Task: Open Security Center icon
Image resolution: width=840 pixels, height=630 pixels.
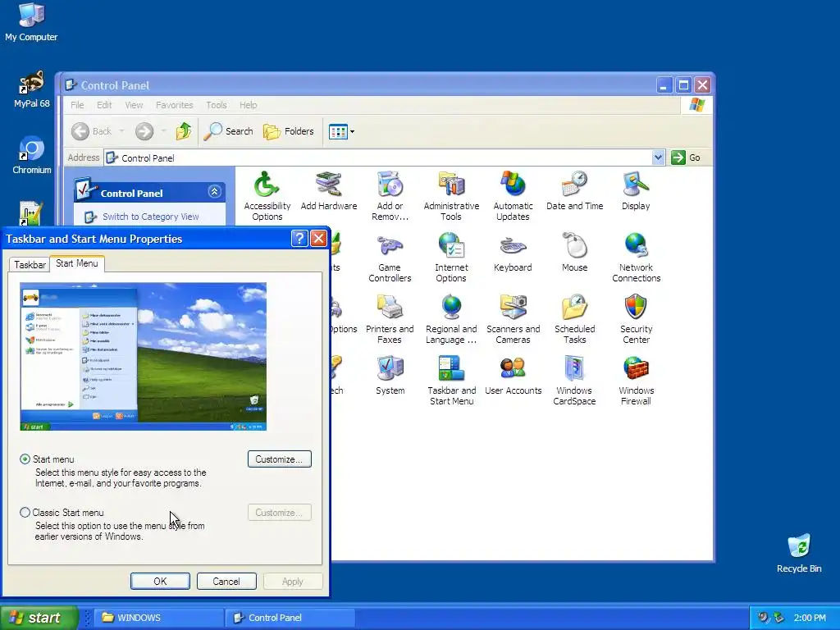Action: click(x=636, y=319)
